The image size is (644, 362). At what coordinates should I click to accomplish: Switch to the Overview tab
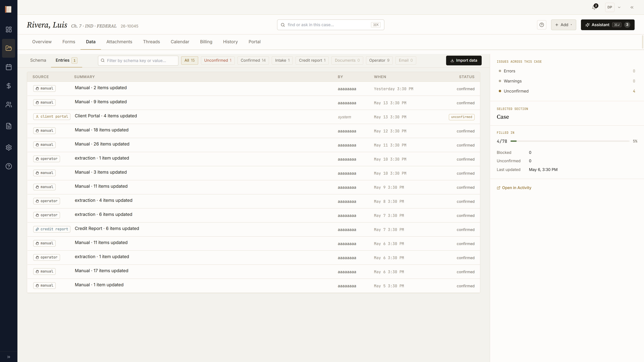[42, 42]
